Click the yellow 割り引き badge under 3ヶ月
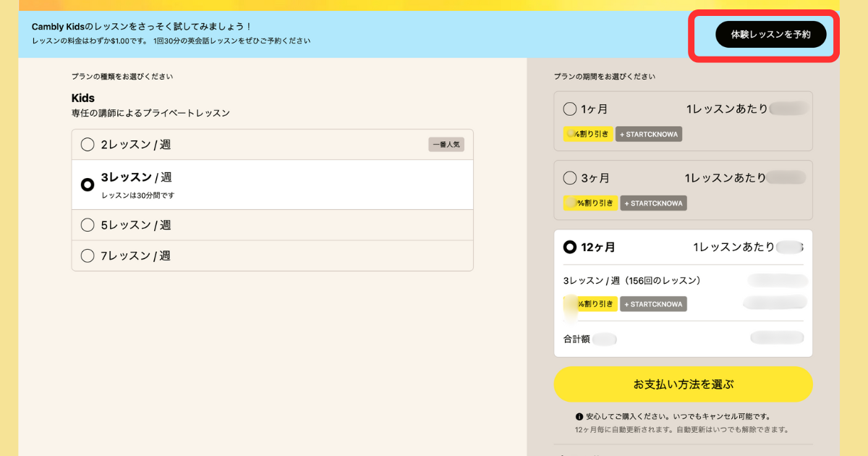This screenshot has width=868, height=456. pos(590,203)
